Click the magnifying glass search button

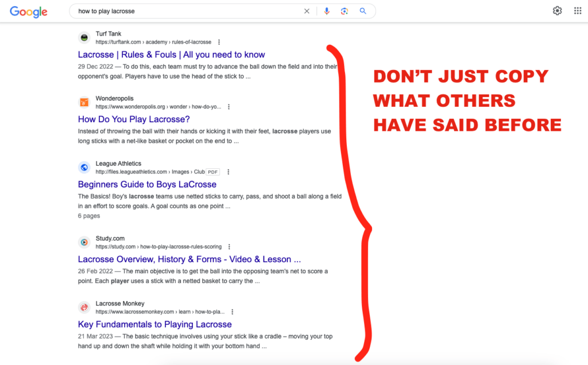point(363,11)
